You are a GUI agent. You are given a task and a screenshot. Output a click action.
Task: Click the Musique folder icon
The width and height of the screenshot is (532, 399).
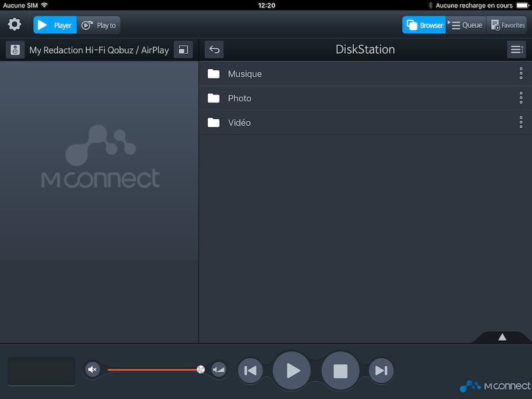[213, 74]
